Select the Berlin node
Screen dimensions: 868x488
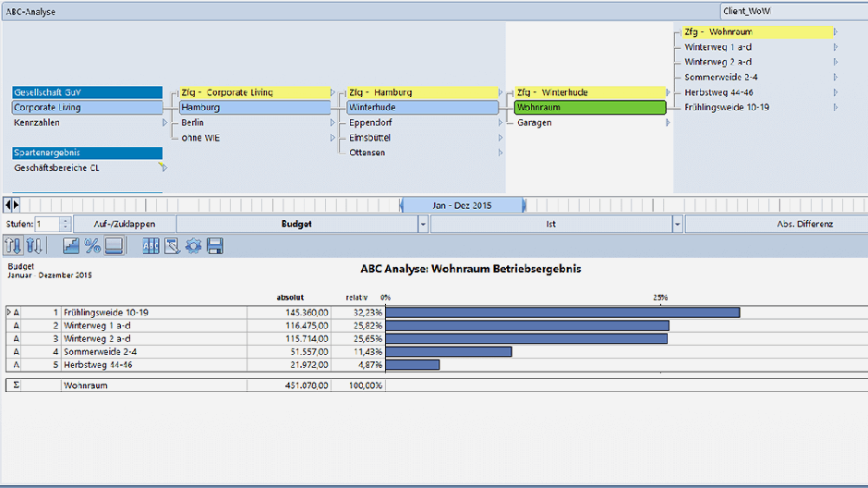tap(193, 122)
